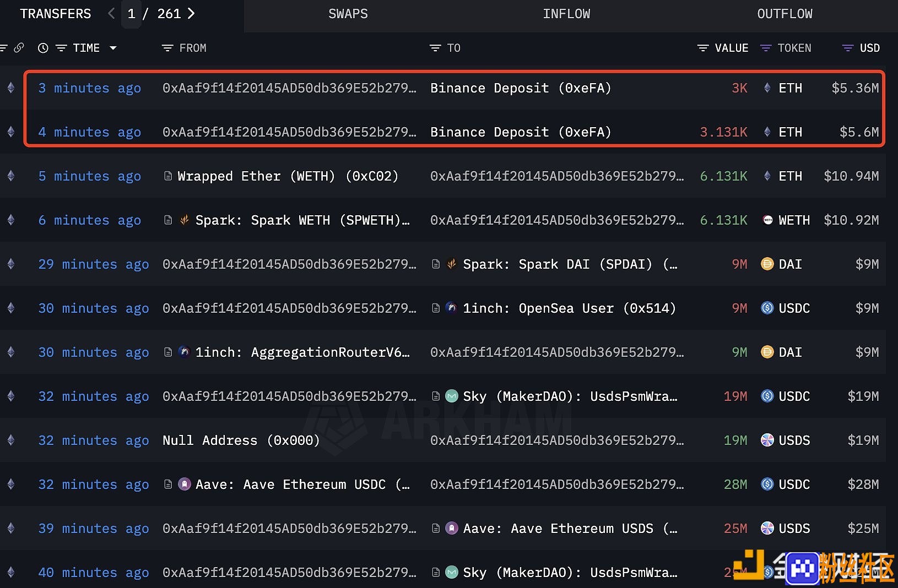Switch to the INFLOW tab
Image resolution: width=898 pixels, height=588 pixels.
566,14
